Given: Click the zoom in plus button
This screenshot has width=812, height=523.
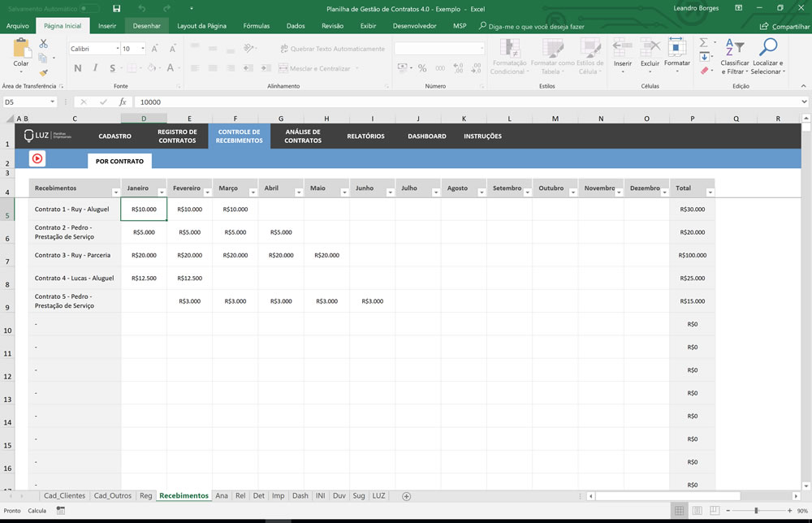Looking at the screenshot, I should (790, 511).
